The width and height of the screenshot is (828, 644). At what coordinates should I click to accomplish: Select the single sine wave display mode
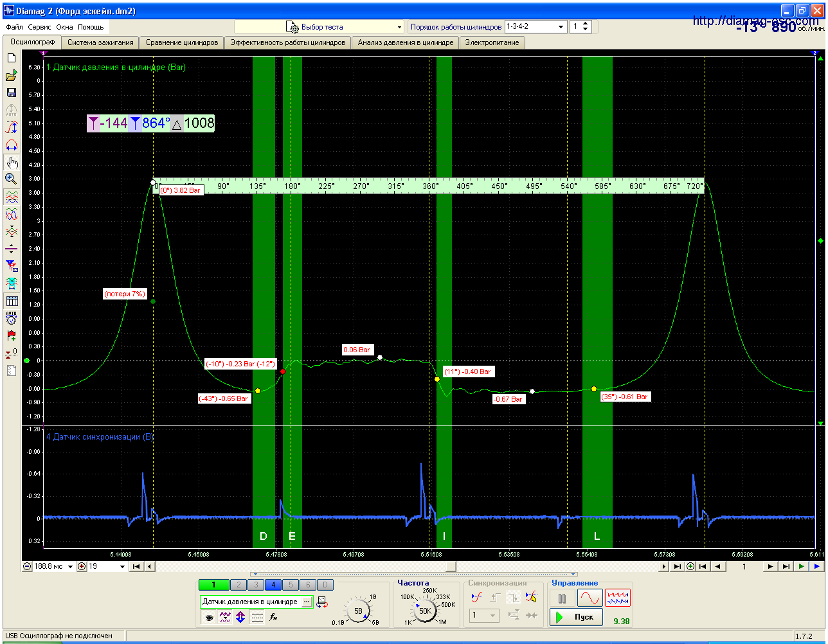tap(589, 598)
